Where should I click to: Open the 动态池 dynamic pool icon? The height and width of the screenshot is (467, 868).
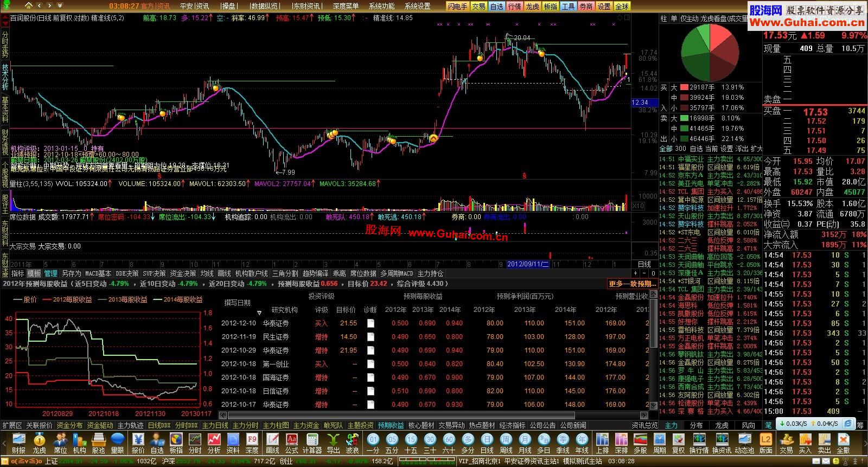click(744, 443)
